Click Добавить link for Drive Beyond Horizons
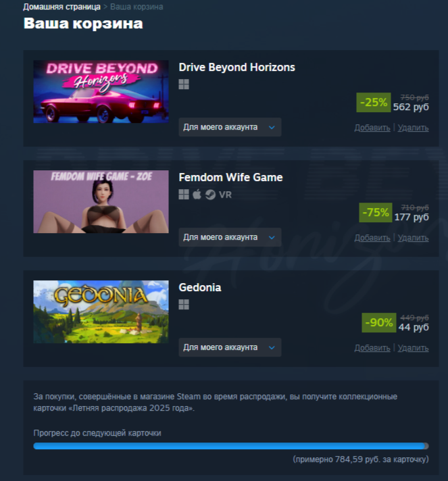The height and width of the screenshot is (481, 448). coord(372,128)
